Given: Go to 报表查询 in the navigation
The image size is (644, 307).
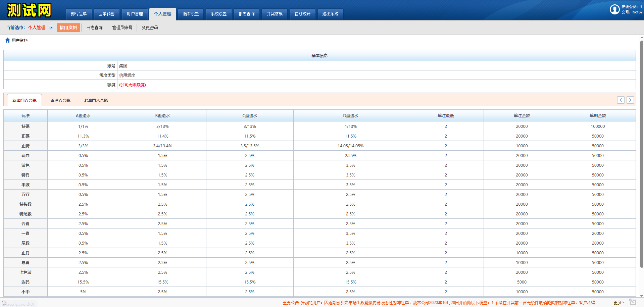Looking at the screenshot, I should coord(246,14).
